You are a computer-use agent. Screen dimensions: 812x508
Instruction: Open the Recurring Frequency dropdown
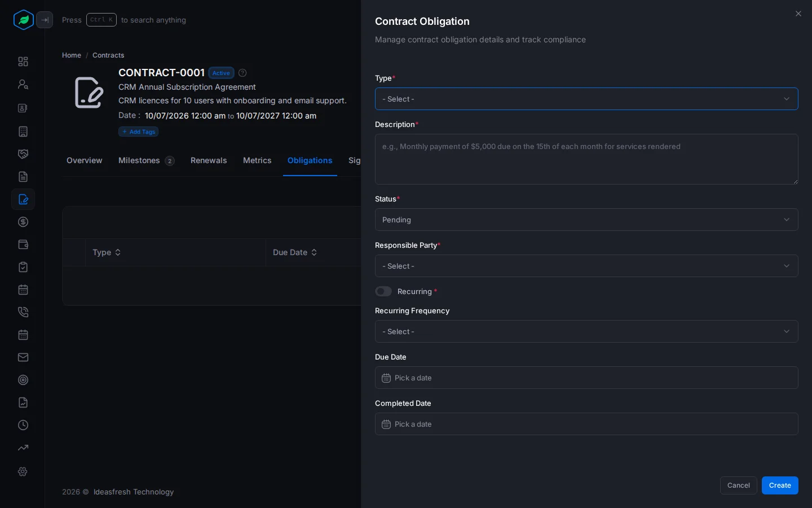(586, 331)
